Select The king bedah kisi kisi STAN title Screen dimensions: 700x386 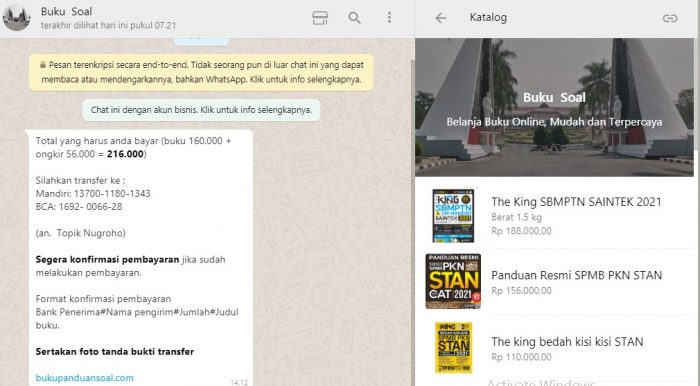(567, 342)
